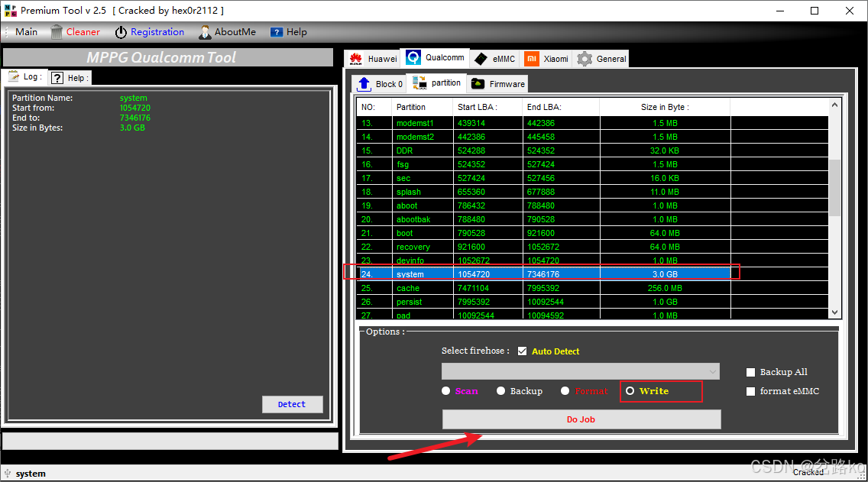The height and width of the screenshot is (482, 868).
Task: Switch to the Huawei tab
Action: (373, 59)
